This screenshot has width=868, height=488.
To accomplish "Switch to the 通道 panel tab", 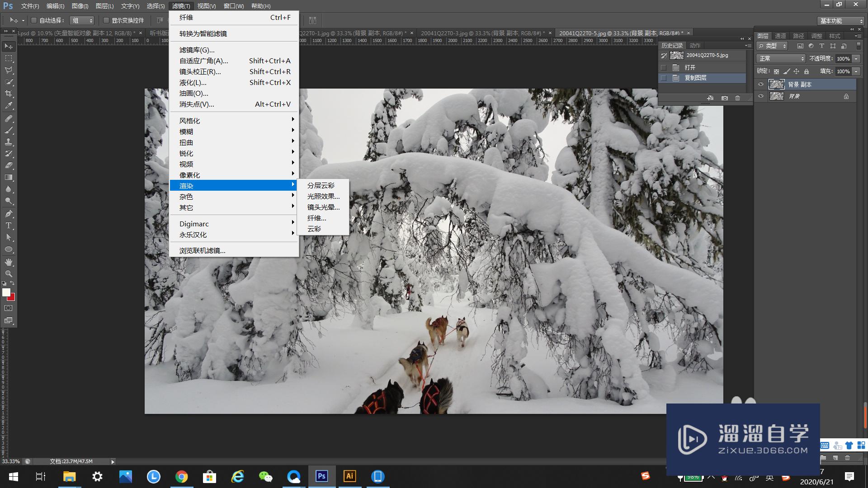I will point(780,36).
